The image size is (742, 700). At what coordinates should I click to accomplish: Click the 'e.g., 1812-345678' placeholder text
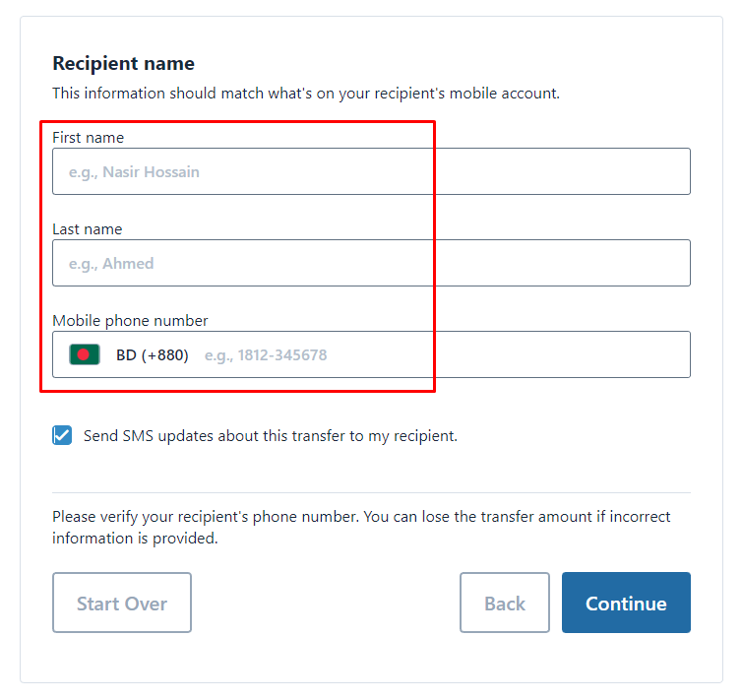tap(266, 355)
